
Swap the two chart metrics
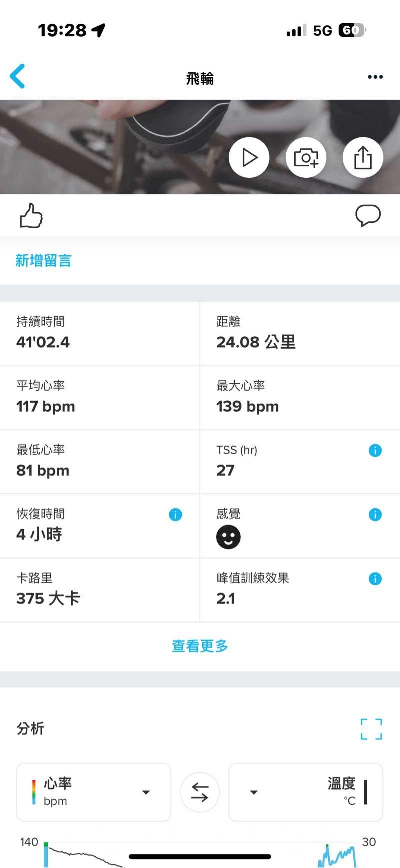pos(200,792)
